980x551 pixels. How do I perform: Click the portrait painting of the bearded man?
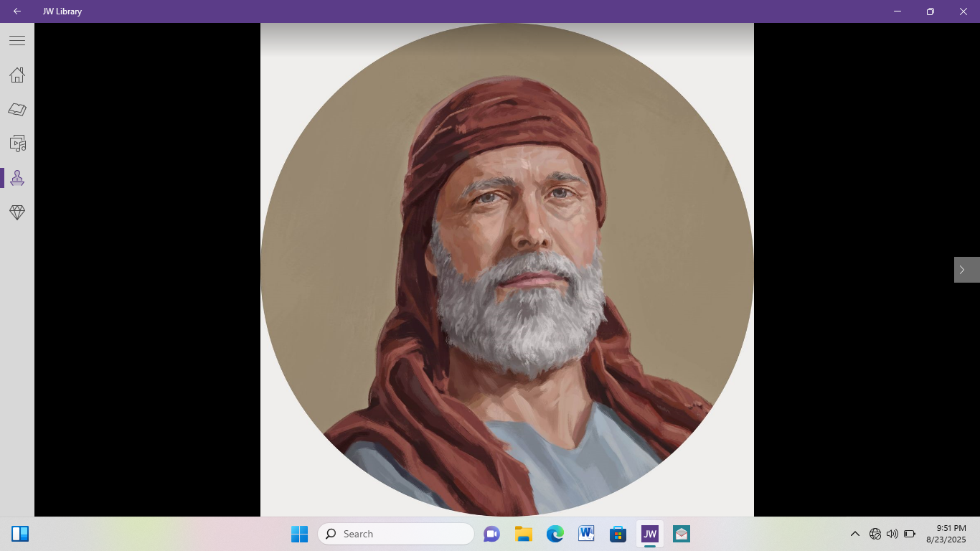click(x=507, y=270)
